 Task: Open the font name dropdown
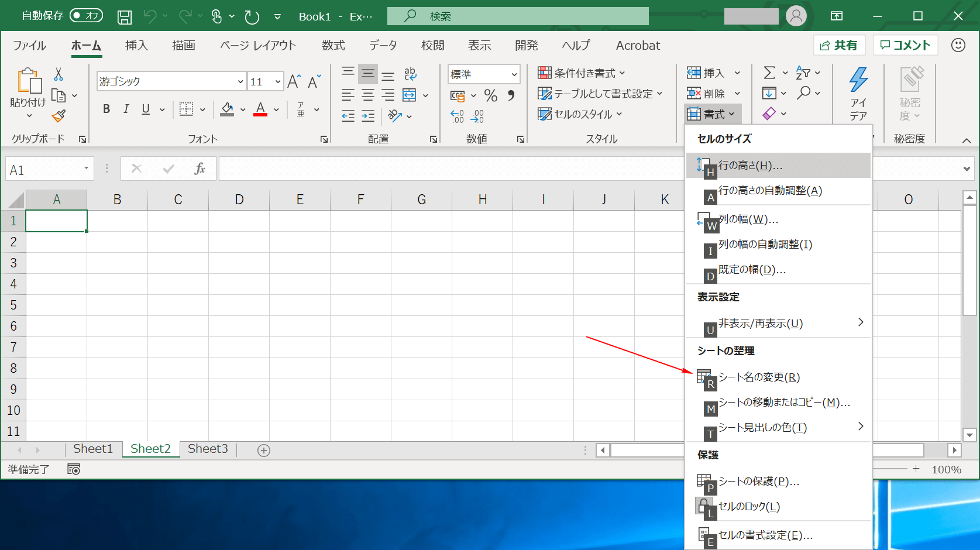point(240,82)
